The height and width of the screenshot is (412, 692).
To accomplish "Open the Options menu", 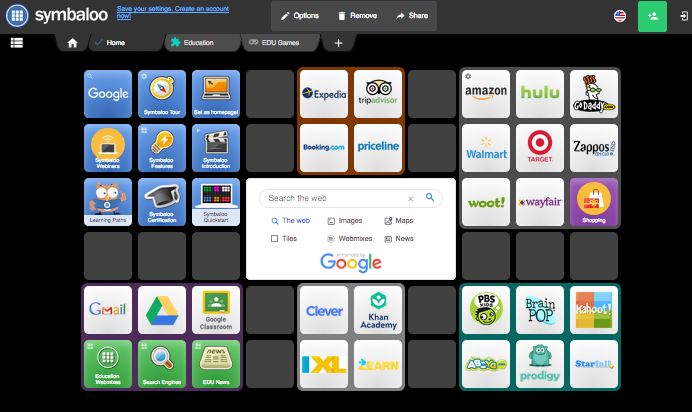I will (x=300, y=16).
